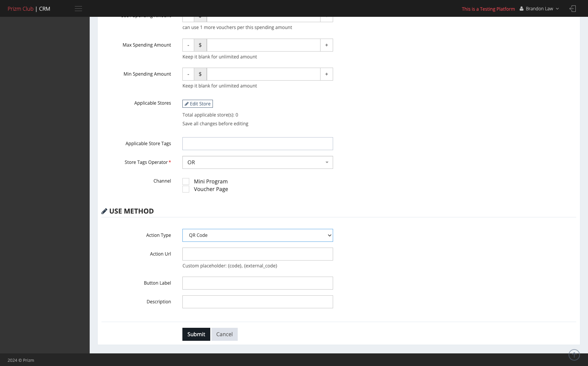Viewport: 588px width, 366px height.
Task: Click the logout icon in header
Action: 572,9
